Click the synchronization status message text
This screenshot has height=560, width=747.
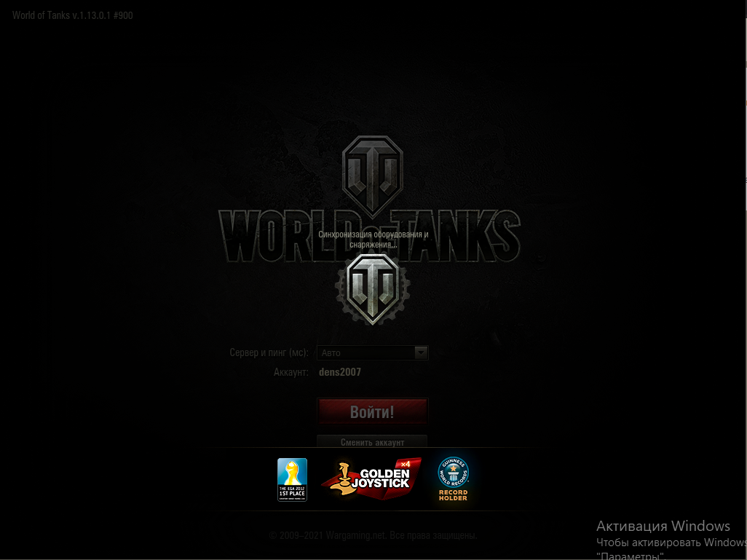tap(373, 240)
